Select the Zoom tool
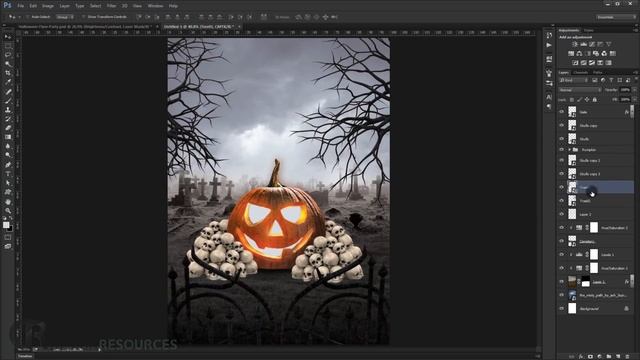This screenshot has width=640, height=360. [8, 211]
